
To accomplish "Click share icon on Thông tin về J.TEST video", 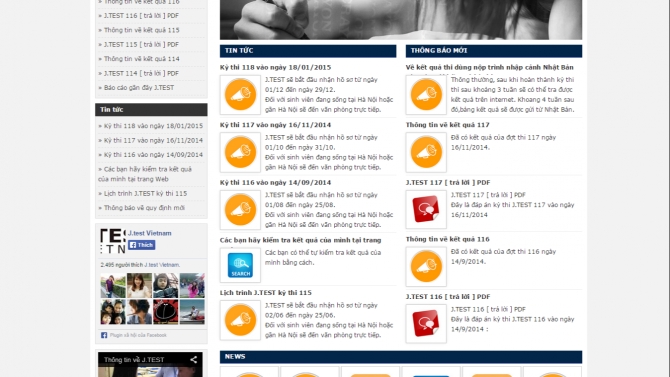I will (x=194, y=360).
